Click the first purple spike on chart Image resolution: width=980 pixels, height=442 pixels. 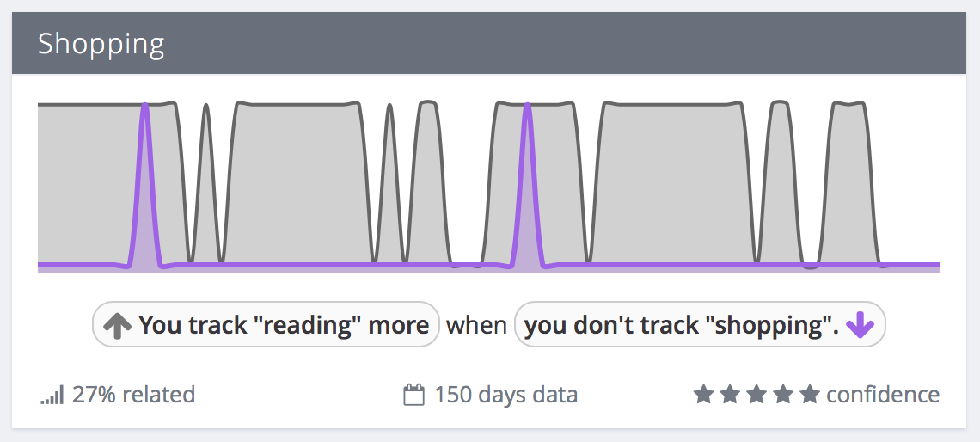(x=145, y=185)
